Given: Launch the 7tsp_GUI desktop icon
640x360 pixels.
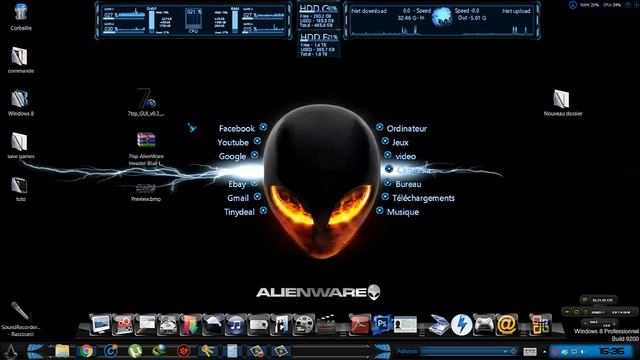Looking at the screenshot, I should (x=146, y=98).
